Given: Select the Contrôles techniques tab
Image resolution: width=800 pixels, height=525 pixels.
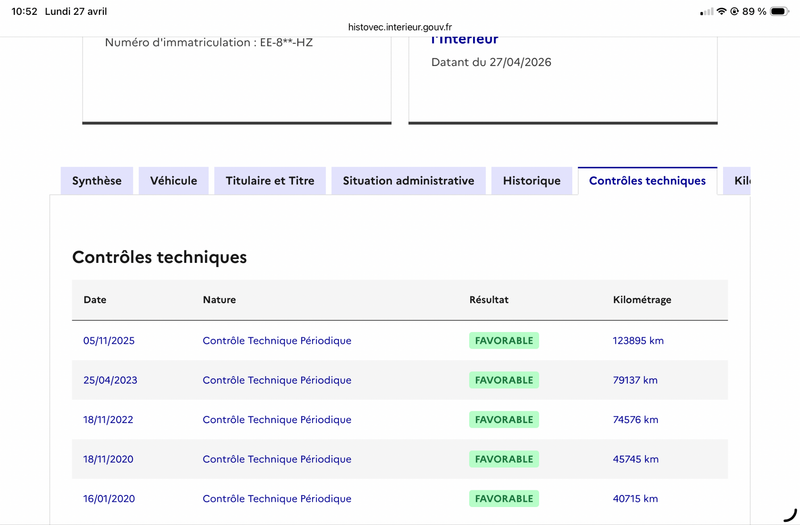Looking at the screenshot, I should pos(647,181).
